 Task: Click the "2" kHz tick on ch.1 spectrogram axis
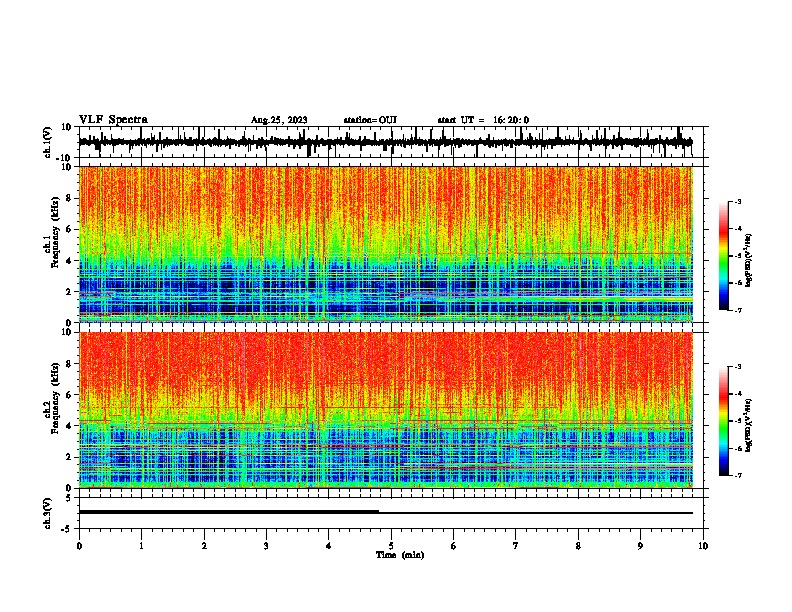coord(70,291)
